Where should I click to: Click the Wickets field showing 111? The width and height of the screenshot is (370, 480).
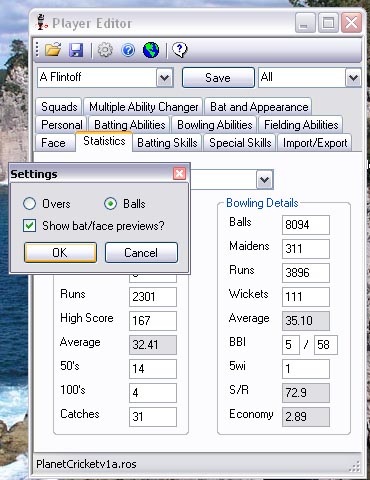click(x=306, y=297)
